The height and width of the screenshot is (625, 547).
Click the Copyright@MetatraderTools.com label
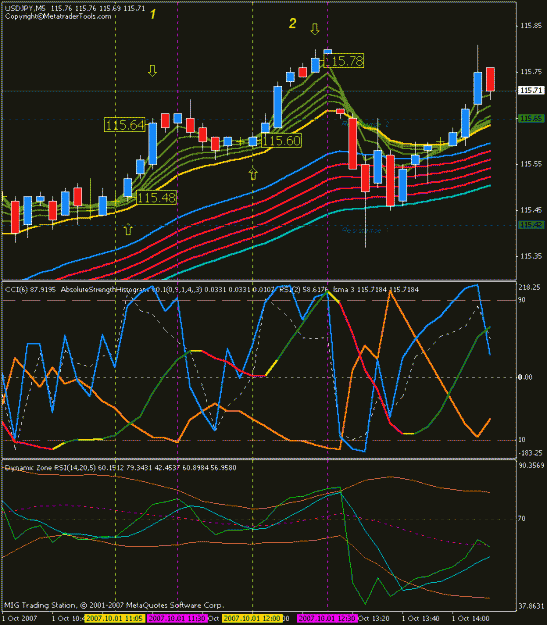(58, 16)
